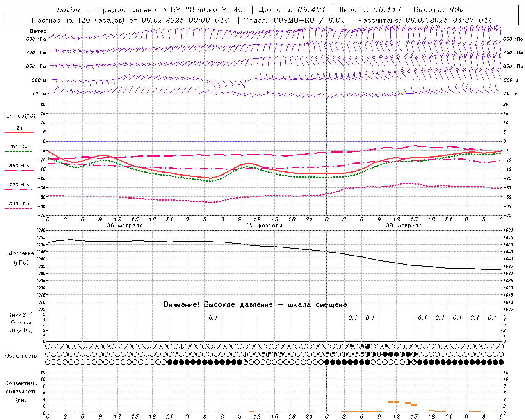This screenshot has height=420, width=525.
Task: Click the (мм/1ч.) precipitation unit label
Action: coord(21,330)
